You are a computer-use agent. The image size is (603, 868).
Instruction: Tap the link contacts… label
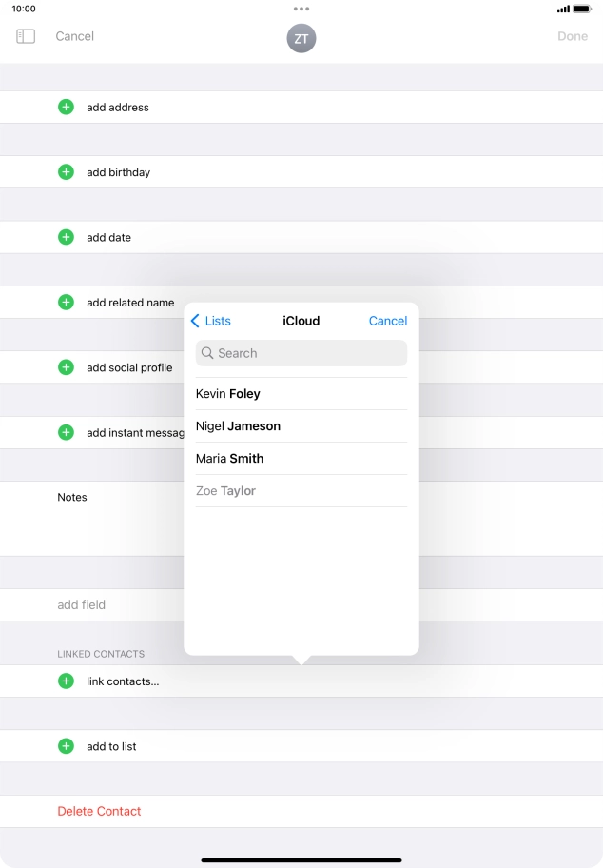123,681
